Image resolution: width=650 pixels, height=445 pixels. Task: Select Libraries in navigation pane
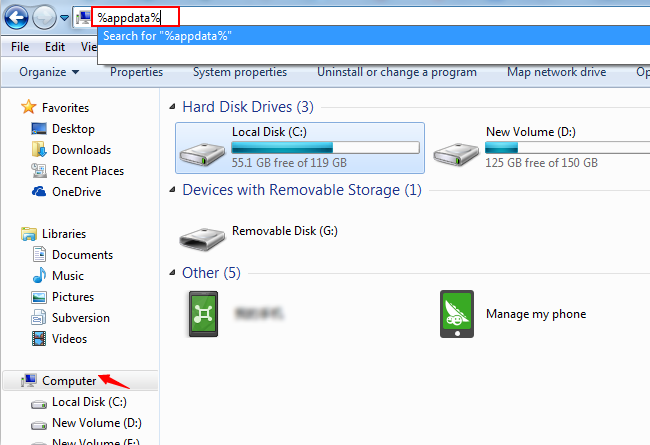coord(64,234)
